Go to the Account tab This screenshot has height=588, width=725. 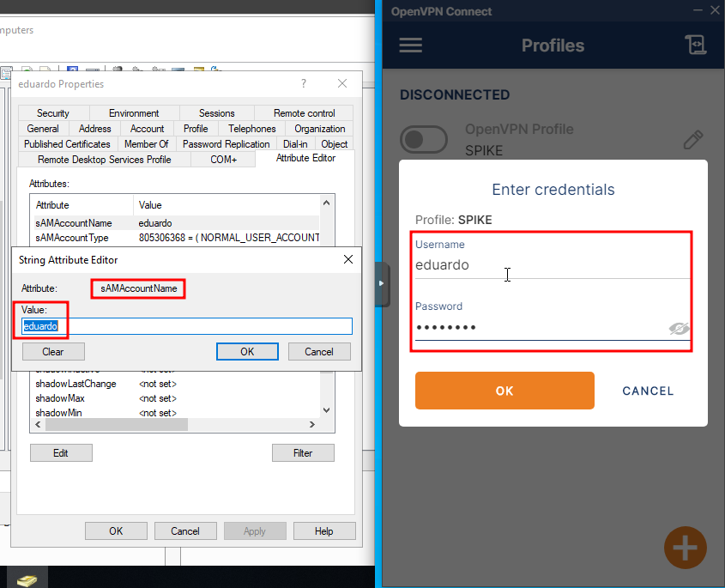coord(147,129)
